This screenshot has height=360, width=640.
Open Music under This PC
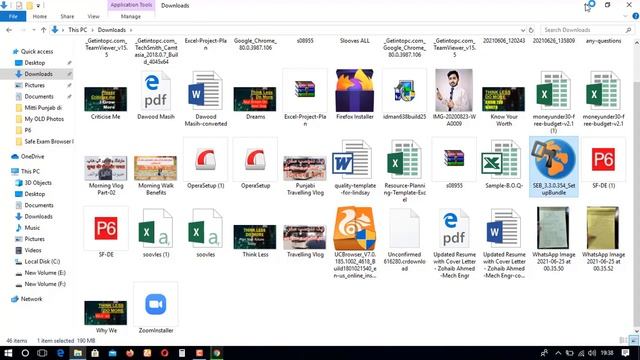click(32, 228)
